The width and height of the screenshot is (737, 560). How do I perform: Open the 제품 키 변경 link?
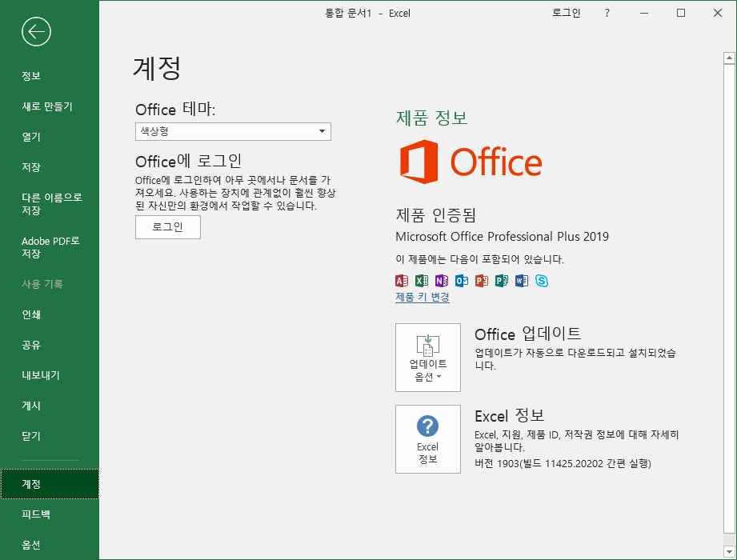pyautogui.click(x=422, y=297)
